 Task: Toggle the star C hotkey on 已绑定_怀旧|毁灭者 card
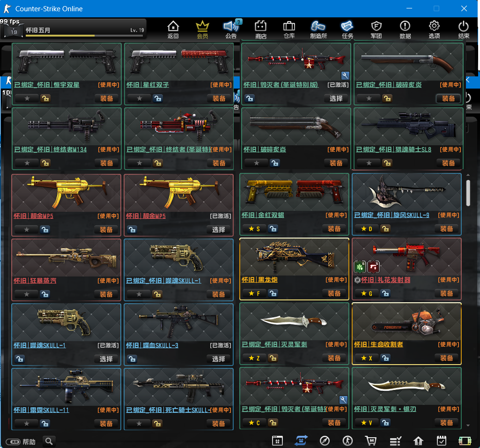(x=254, y=423)
